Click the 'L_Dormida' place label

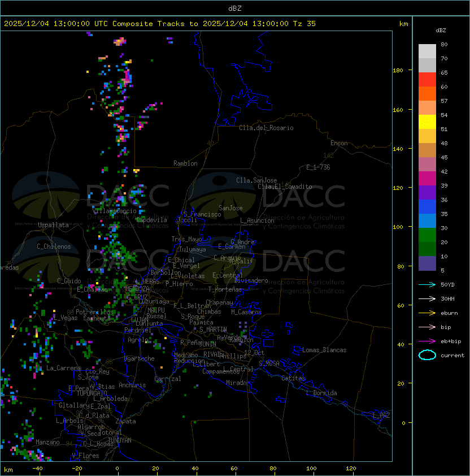click(x=321, y=393)
